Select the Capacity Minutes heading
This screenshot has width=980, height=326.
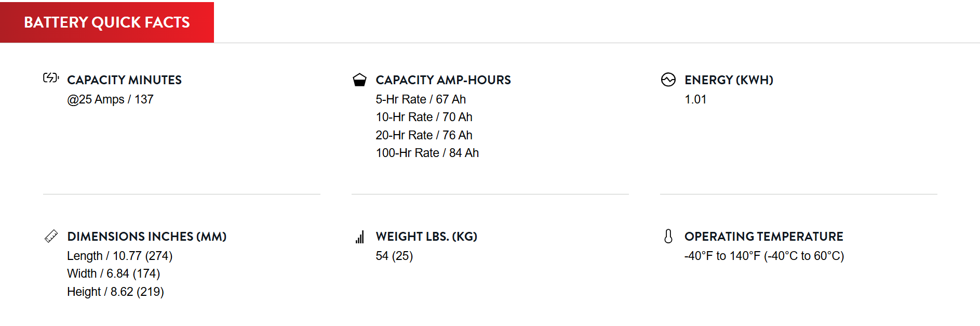124,80
